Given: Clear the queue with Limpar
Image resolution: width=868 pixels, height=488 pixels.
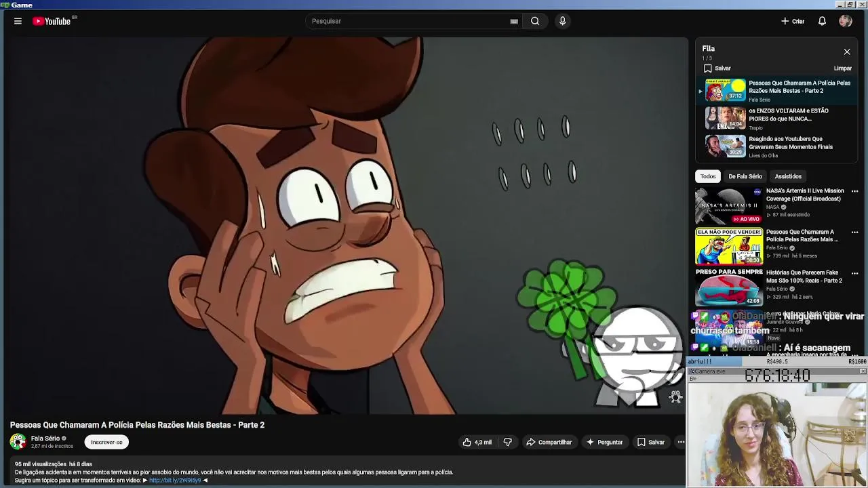Looking at the screenshot, I should coord(842,68).
